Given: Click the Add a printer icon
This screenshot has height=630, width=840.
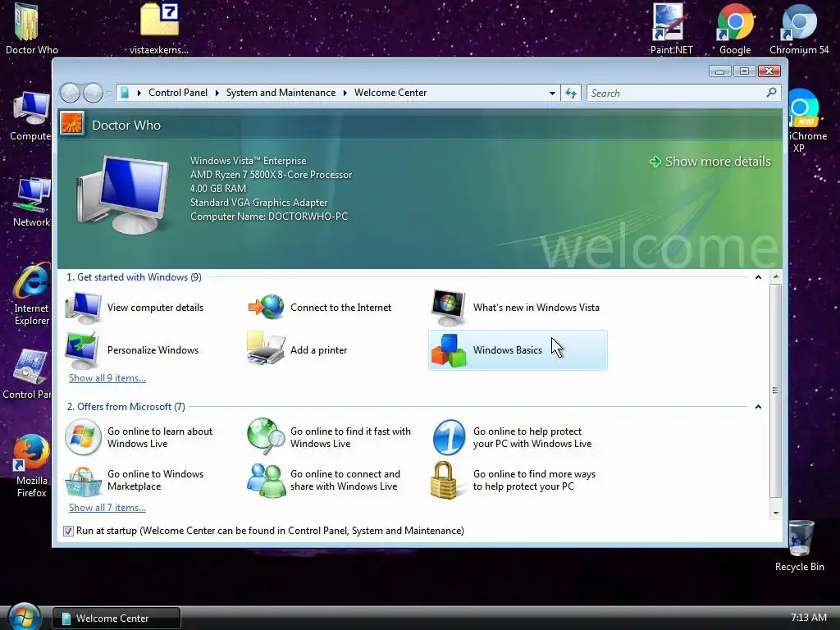Looking at the screenshot, I should click(266, 349).
